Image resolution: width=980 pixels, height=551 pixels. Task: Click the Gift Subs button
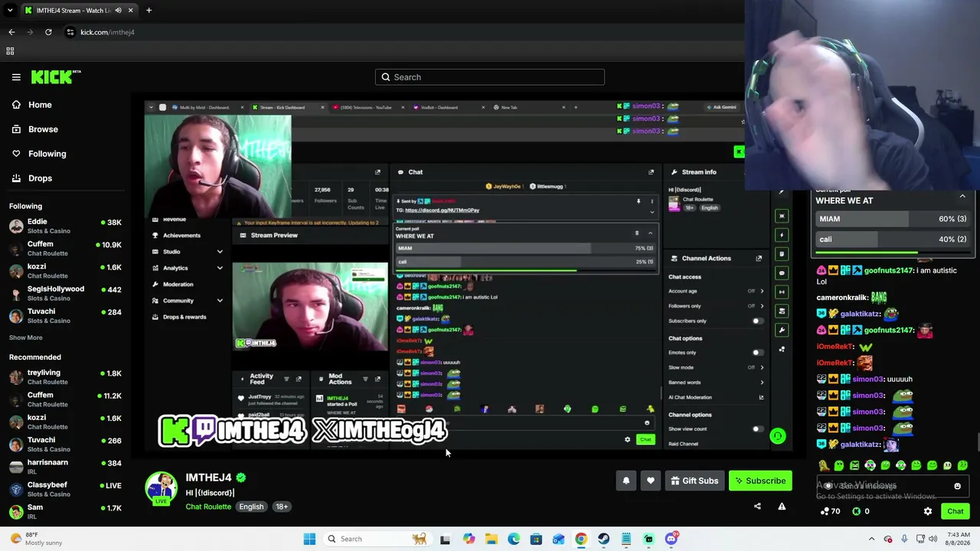(694, 481)
